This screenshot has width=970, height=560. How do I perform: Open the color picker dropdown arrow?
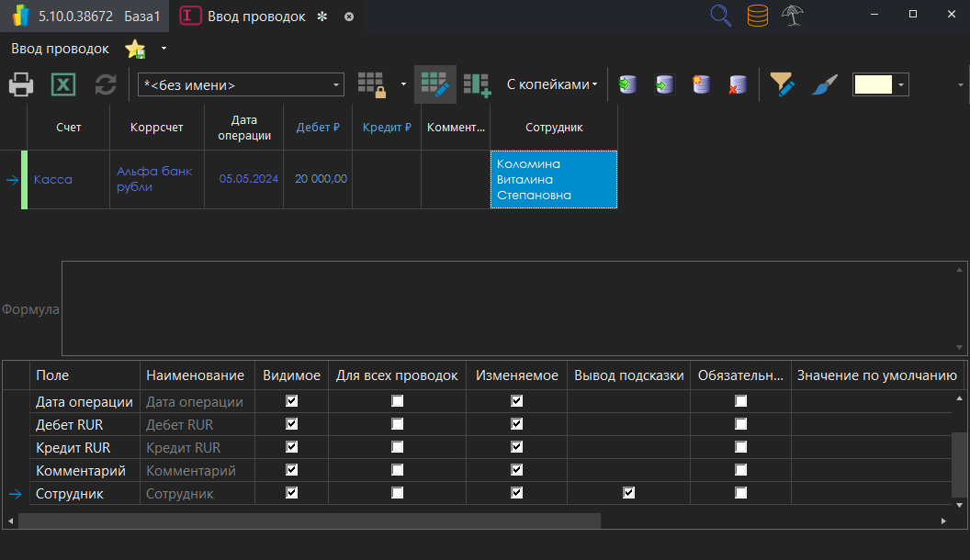[x=901, y=85]
